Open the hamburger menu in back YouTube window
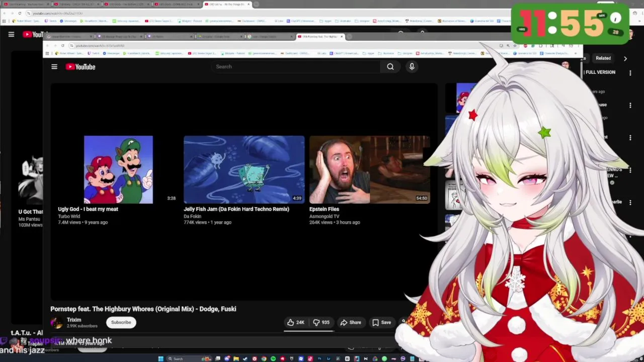The width and height of the screenshot is (644, 362). [x=11, y=34]
